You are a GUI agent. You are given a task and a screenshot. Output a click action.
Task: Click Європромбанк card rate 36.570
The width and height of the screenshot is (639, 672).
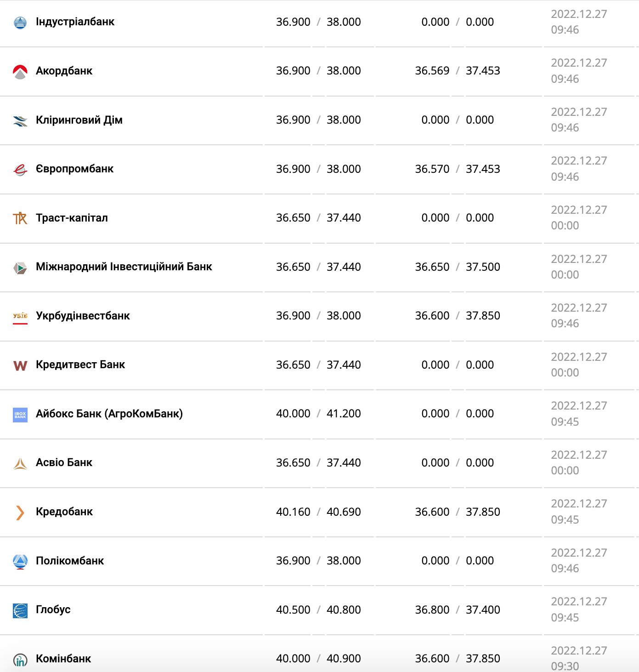tap(432, 169)
